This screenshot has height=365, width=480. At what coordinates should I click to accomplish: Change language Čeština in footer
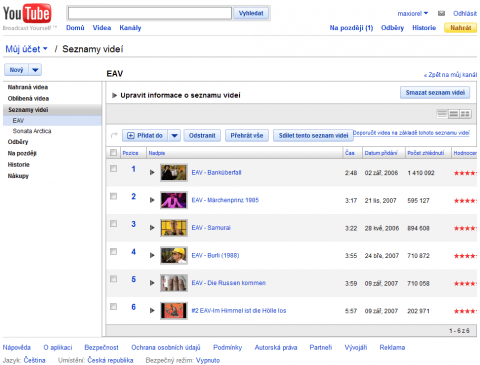pyautogui.click(x=34, y=360)
